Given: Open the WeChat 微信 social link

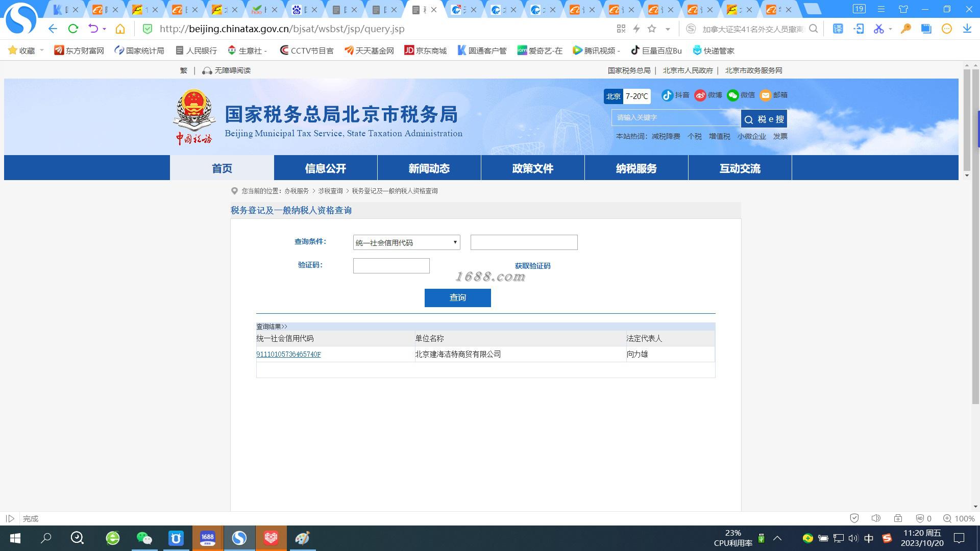Looking at the screenshot, I should click(741, 95).
